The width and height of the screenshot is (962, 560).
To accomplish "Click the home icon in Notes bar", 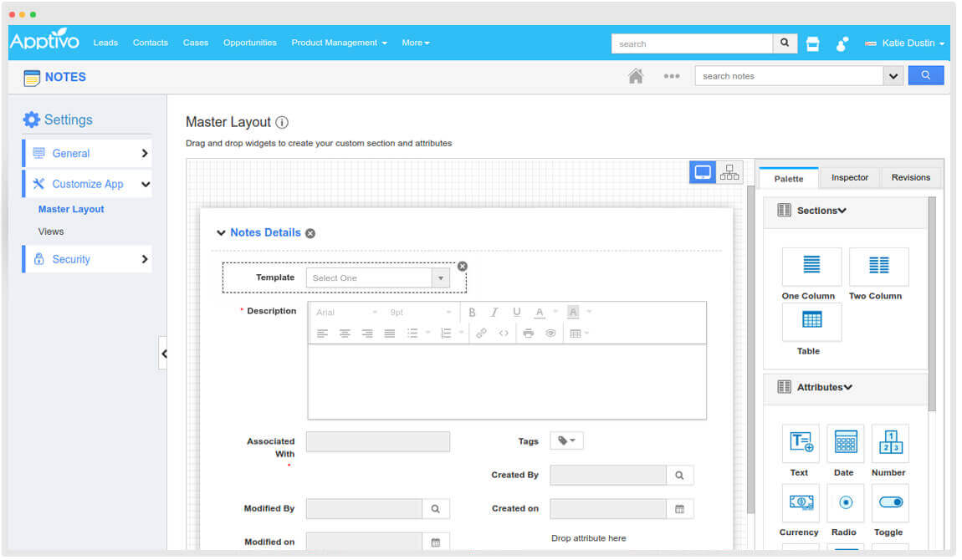I will (636, 76).
